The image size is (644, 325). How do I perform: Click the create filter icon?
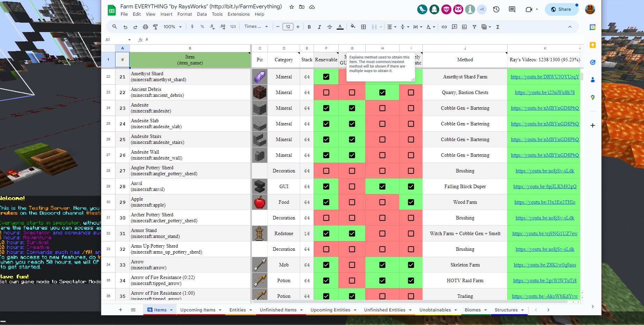tap(474, 27)
